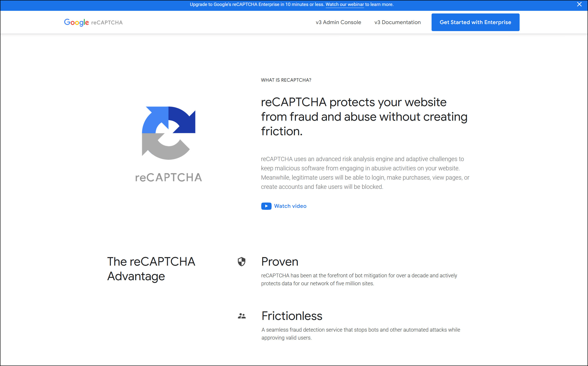Click text A seamless fraud detection service
The image size is (588, 366).
coord(361,334)
